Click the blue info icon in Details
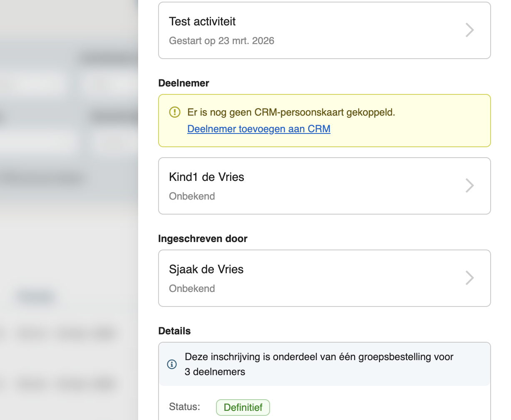The width and height of the screenshot is (511, 420). click(x=172, y=364)
